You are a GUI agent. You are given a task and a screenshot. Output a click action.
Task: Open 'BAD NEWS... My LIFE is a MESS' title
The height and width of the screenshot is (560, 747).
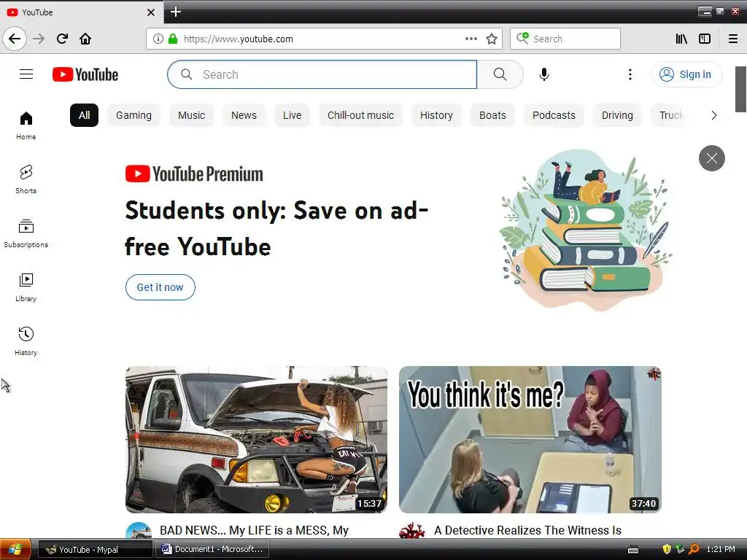[x=255, y=530]
